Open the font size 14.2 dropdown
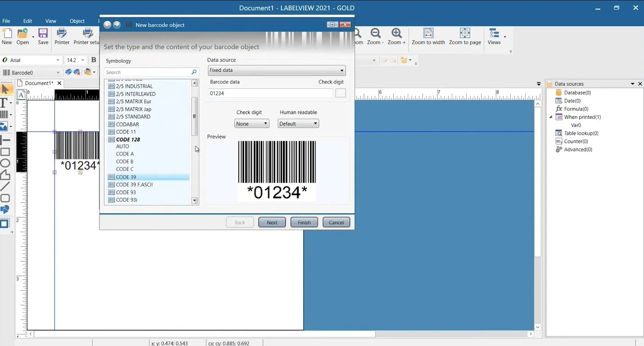644x346 pixels. click(82, 60)
